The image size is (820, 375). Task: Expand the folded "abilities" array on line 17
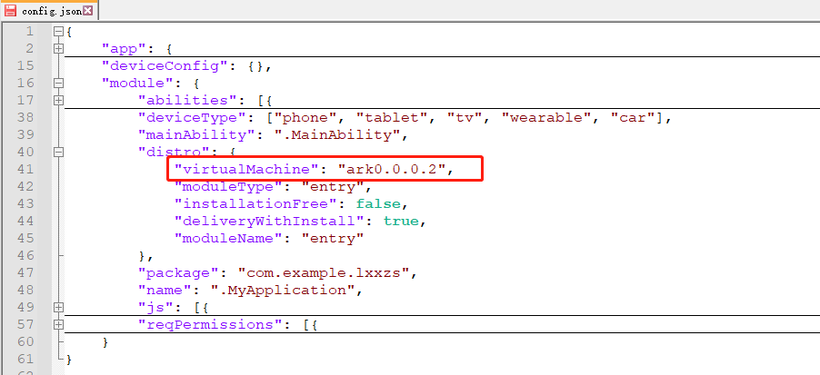(x=58, y=100)
